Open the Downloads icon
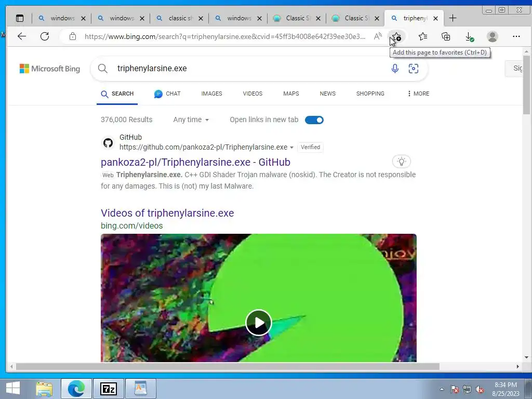 tap(469, 37)
